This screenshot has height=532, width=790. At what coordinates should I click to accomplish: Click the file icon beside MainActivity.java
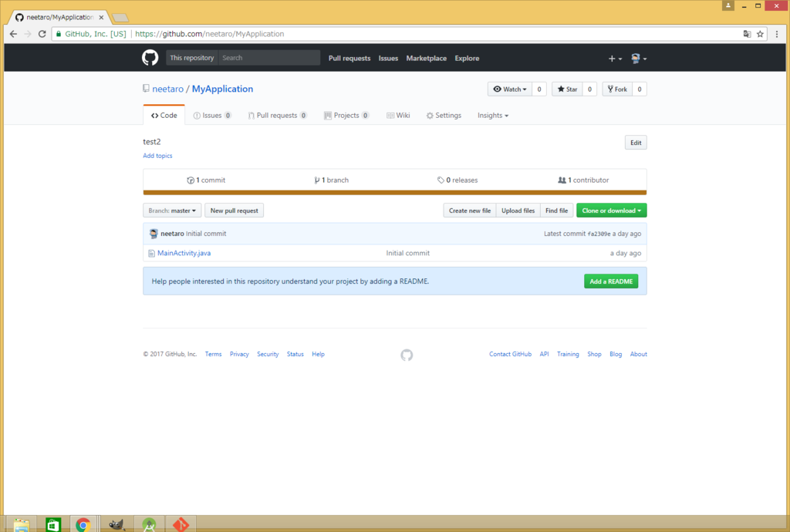pyautogui.click(x=151, y=253)
